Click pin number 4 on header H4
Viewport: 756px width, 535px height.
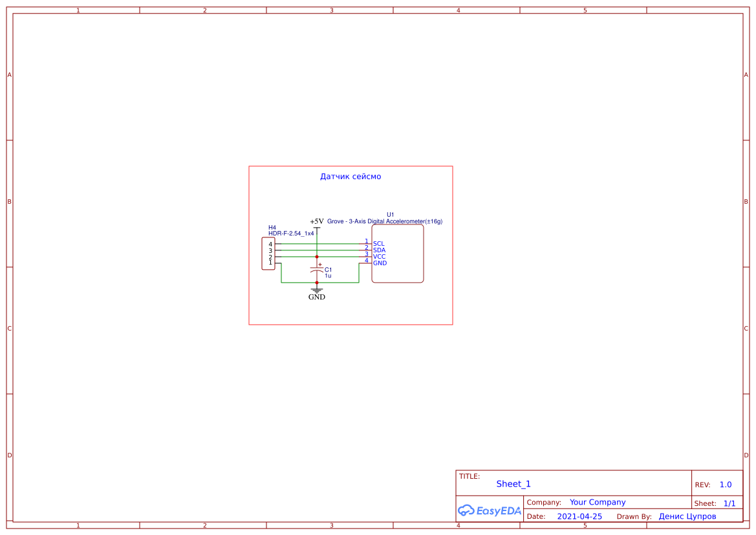tap(270, 245)
